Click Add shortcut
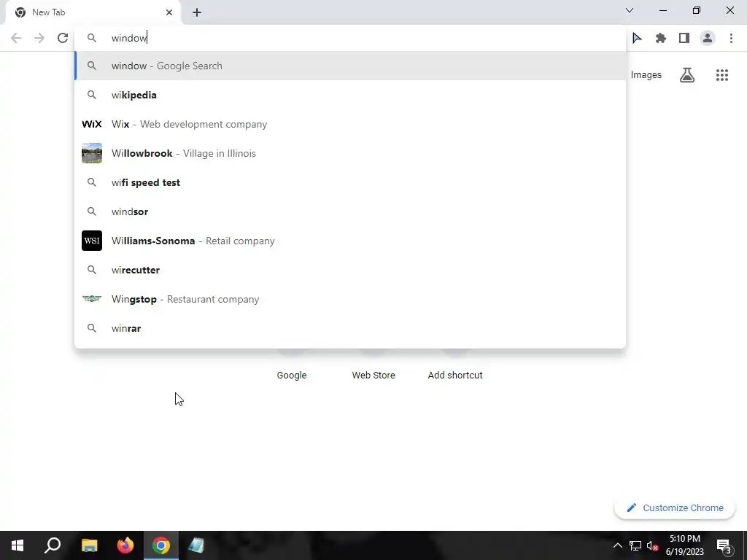The height and width of the screenshot is (560, 747). [455, 376]
